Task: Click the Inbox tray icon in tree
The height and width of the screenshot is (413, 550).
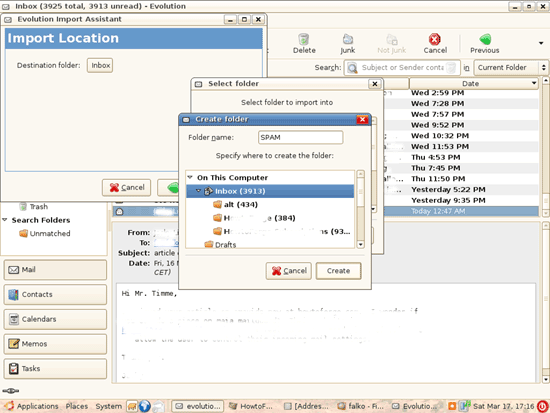Action: (208, 191)
